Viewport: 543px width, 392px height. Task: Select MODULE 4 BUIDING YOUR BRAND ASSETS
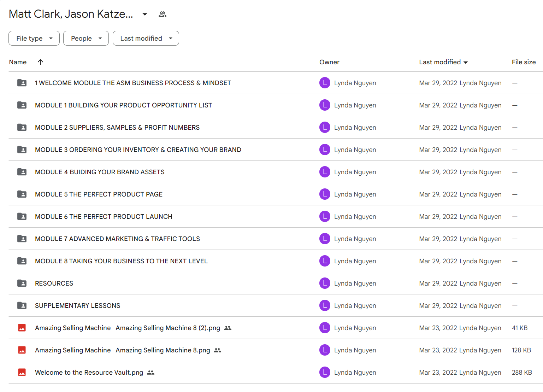pos(100,172)
